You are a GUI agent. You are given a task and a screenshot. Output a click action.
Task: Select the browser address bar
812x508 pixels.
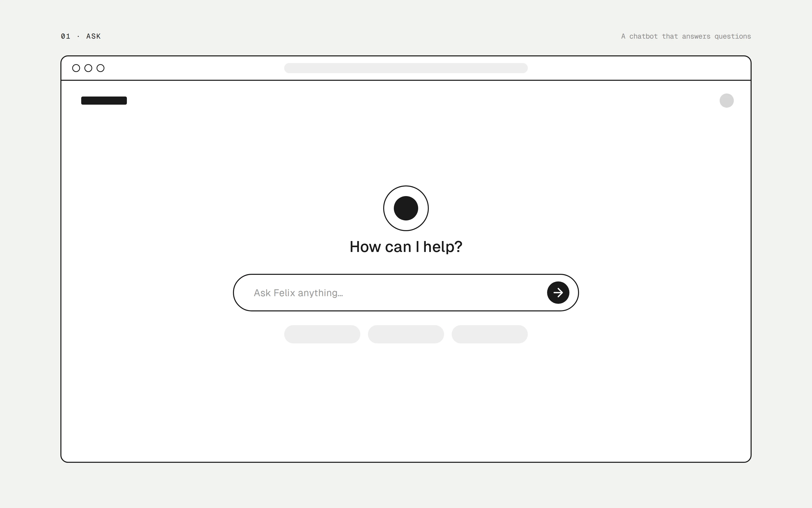406,68
